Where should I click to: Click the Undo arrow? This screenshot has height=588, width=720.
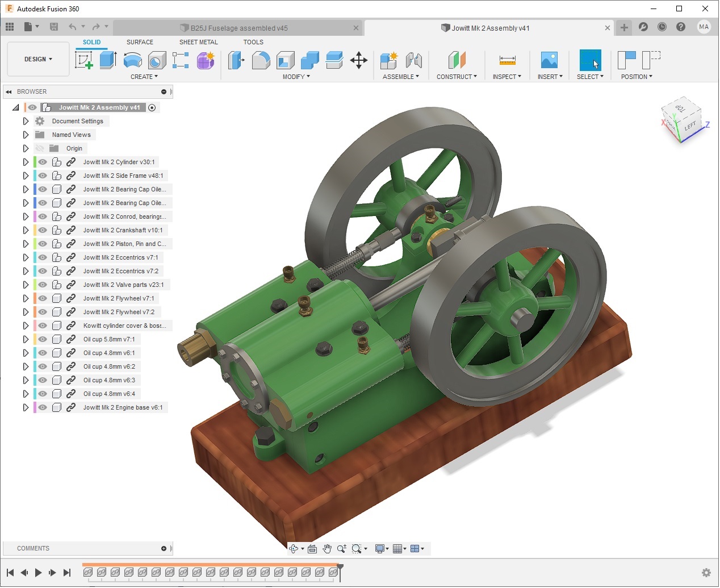(x=72, y=27)
